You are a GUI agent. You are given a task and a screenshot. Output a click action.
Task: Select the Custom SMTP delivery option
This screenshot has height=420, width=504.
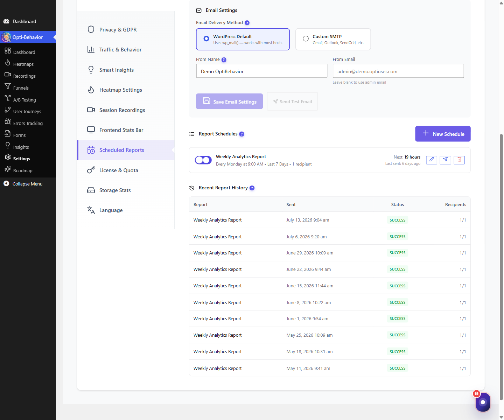pyautogui.click(x=333, y=39)
